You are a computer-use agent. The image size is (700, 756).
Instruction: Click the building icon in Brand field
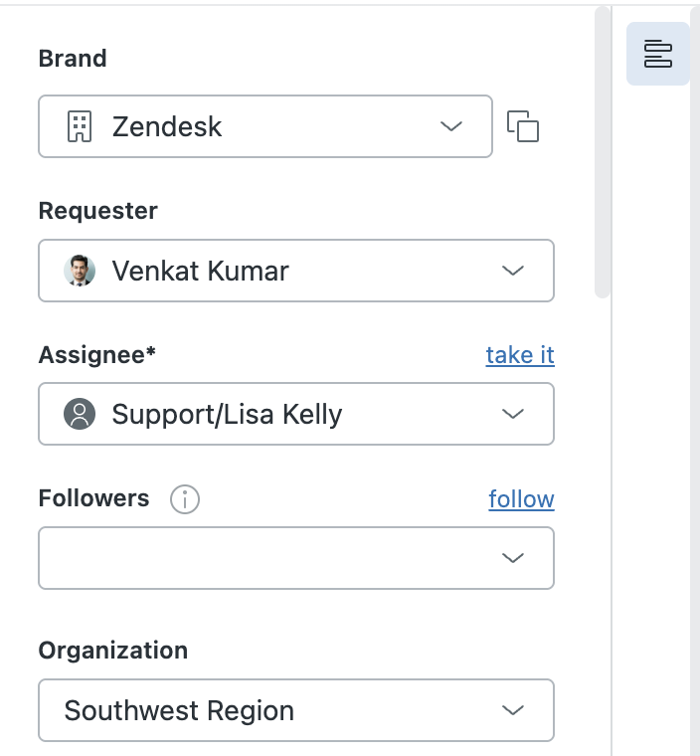point(79,126)
